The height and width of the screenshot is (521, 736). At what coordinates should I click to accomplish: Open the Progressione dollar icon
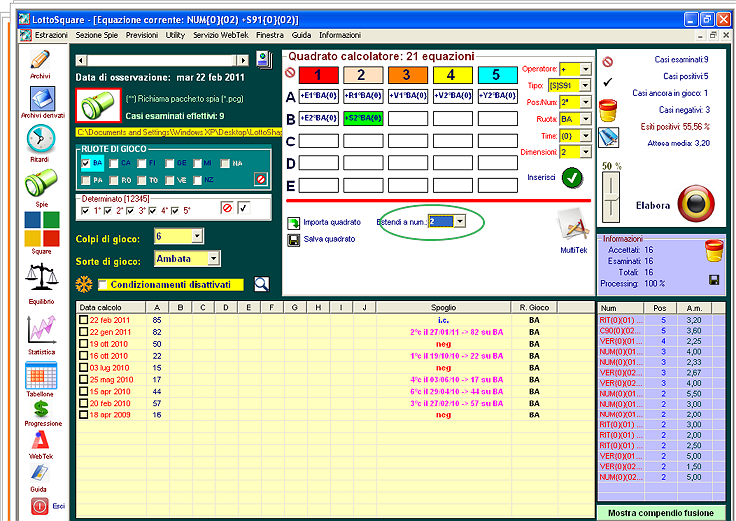pos(41,409)
